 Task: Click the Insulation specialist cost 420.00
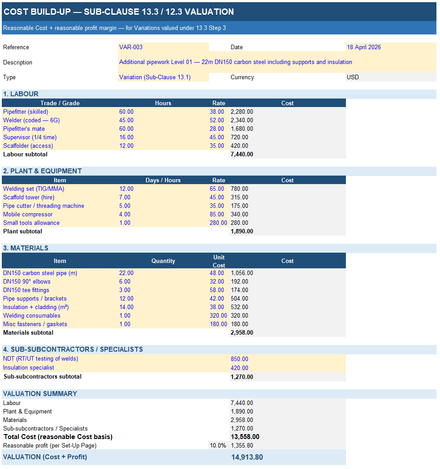click(x=239, y=368)
